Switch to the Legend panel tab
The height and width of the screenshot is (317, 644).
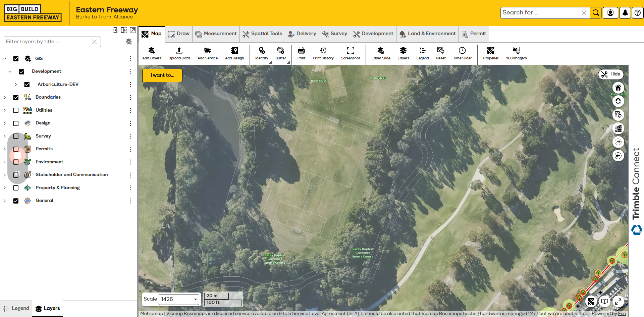[16, 309]
